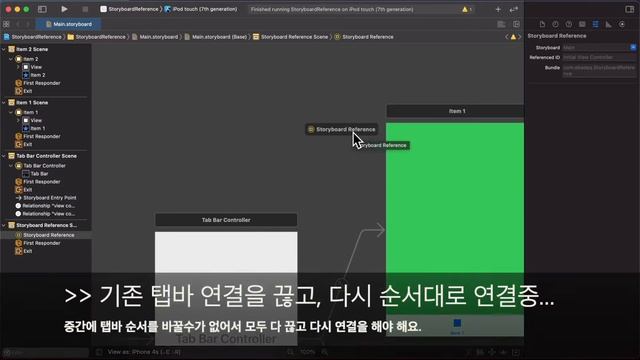Toggle code review arrows button
The image size is (640, 360).
tap(513, 9)
